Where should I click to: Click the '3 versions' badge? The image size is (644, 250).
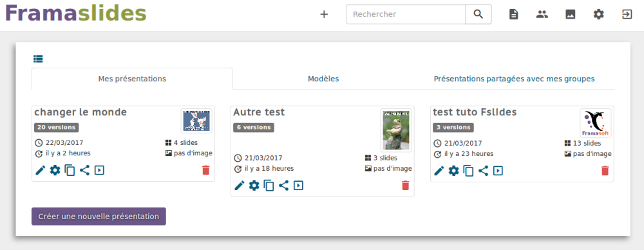tap(453, 128)
